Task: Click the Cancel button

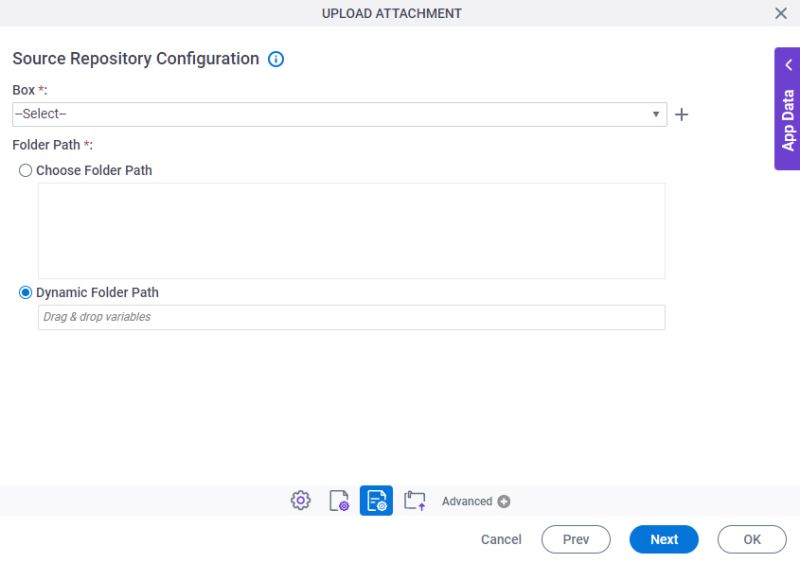Action: 501,539
